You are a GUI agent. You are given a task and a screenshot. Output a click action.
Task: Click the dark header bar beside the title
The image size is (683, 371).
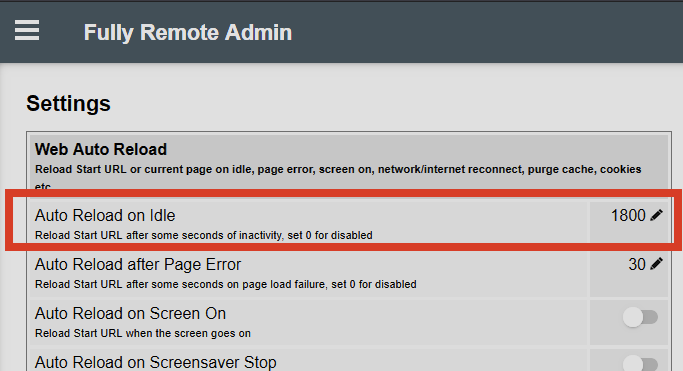479,32
